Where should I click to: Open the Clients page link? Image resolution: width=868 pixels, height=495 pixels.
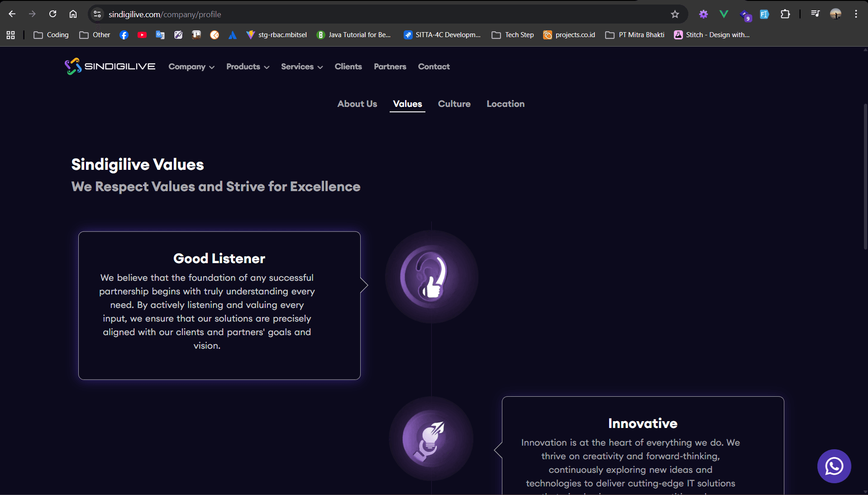pos(348,67)
